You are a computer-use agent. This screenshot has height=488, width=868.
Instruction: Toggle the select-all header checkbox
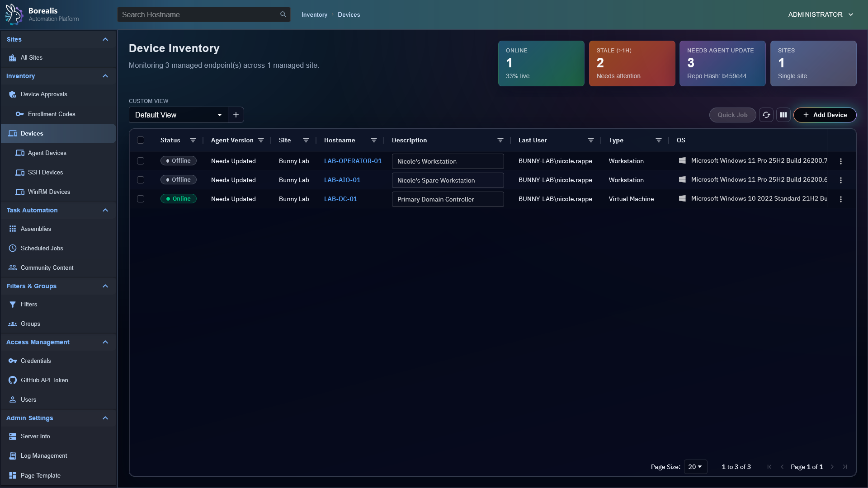[x=141, y=140]
